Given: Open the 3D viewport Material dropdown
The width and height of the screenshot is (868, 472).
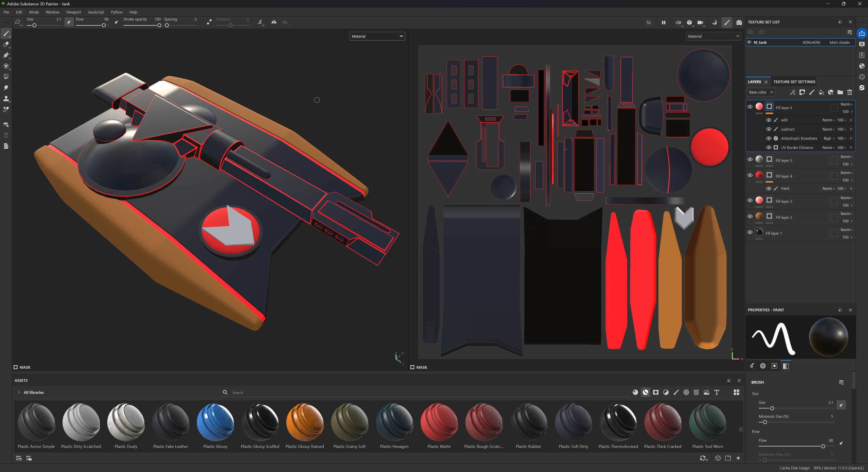Looking at the screenshot, I should pos(377,36).
